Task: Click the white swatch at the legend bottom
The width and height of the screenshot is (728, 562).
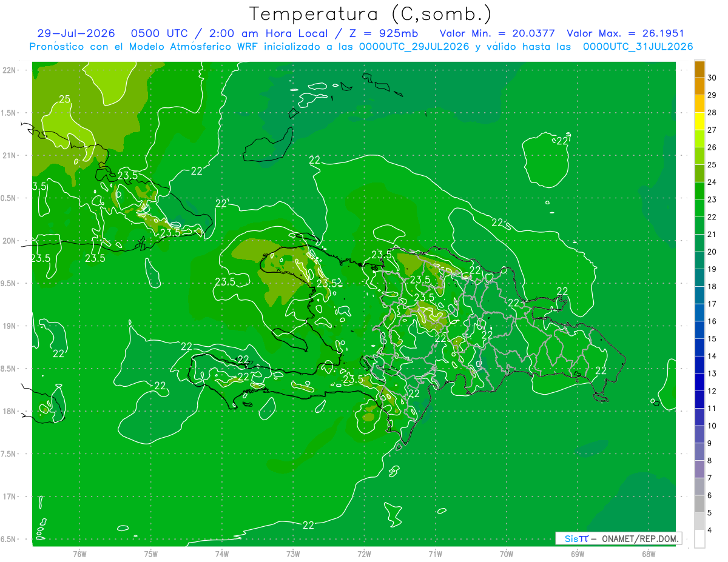Action: tap(699, 539)
